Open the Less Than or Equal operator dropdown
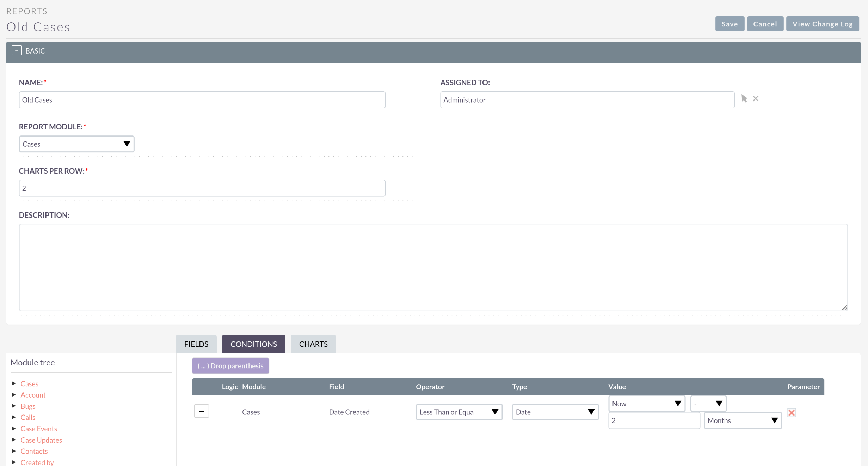Image resolution: width=868 pixels, height=466 pixels. click(x=459, y=412)
